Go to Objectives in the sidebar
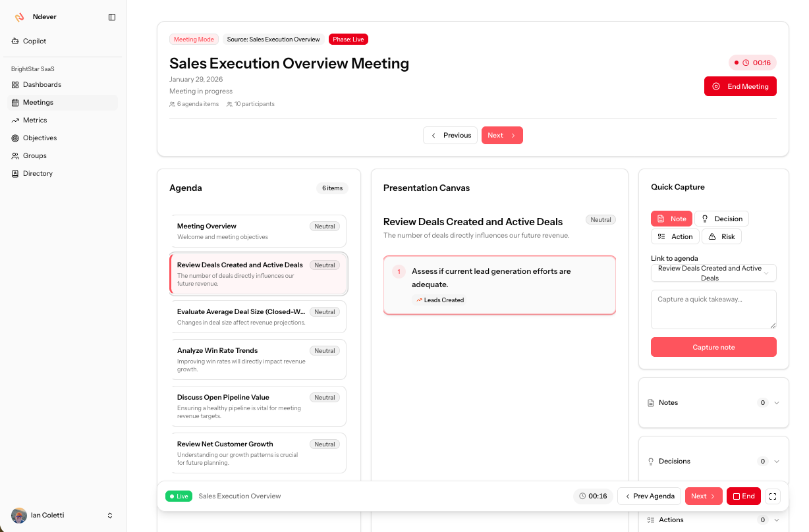Viewport: 809px width, 532px height. 40,138
